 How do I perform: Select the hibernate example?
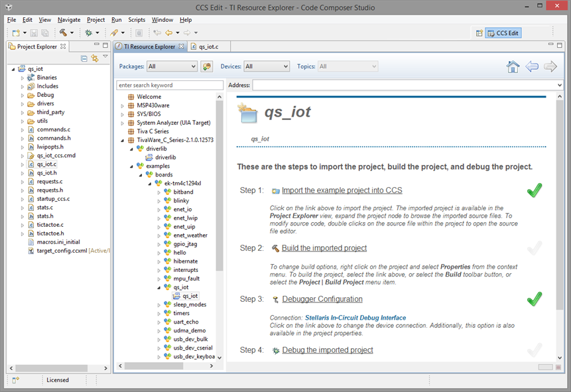tap(185, 261)
